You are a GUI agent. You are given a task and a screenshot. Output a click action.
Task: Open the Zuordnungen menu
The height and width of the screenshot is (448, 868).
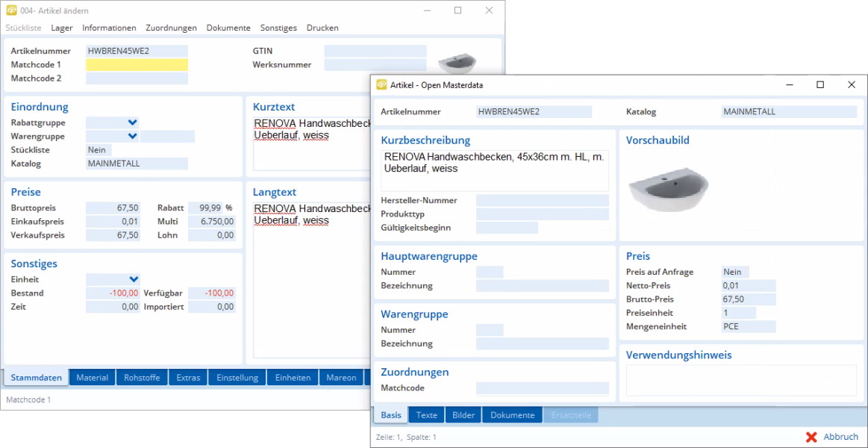pyautogui.click(x=171, y=28)
